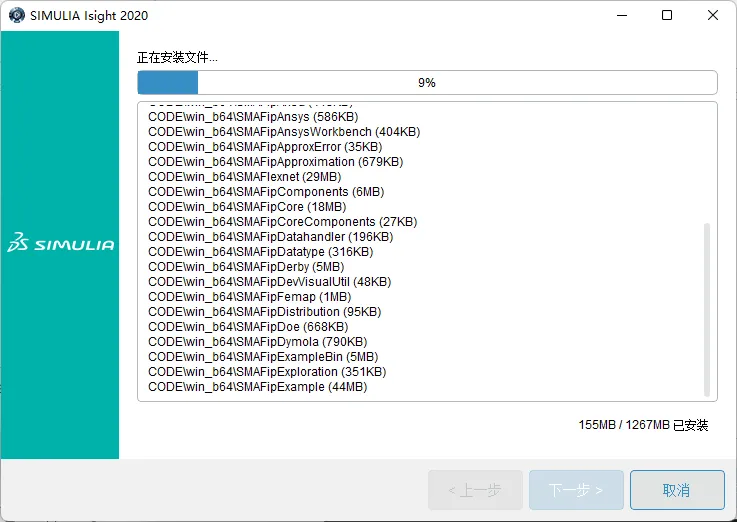Click the SIMULIA Isight 2020 window title text

point(89,16)
